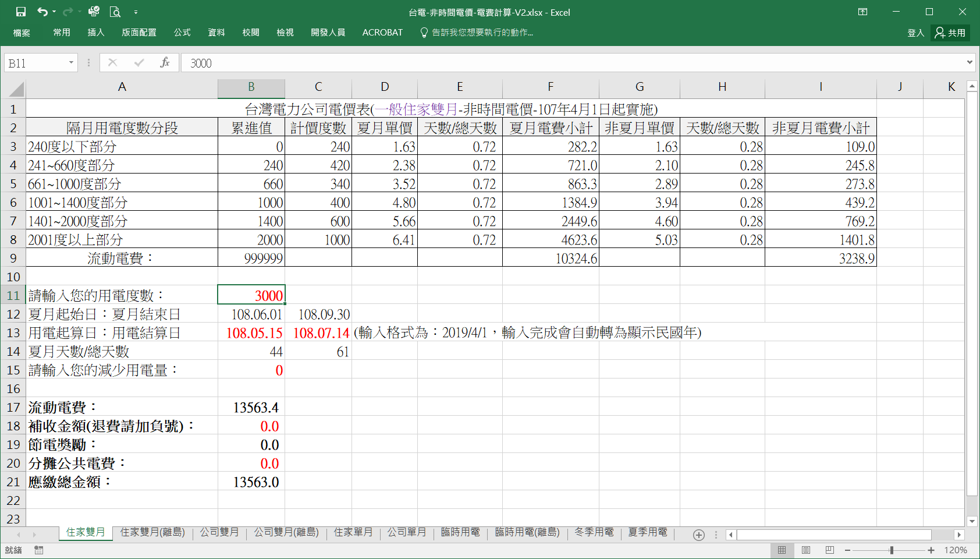Screen dimensions: 980x559
Task: Switch to 冬季用電 sheet tab
Action: 594,532
